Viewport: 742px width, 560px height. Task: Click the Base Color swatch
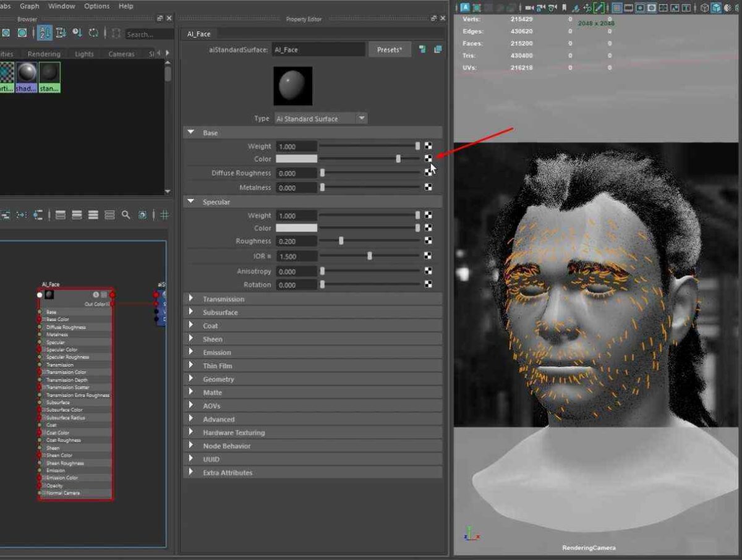click(x=296, y=159)
